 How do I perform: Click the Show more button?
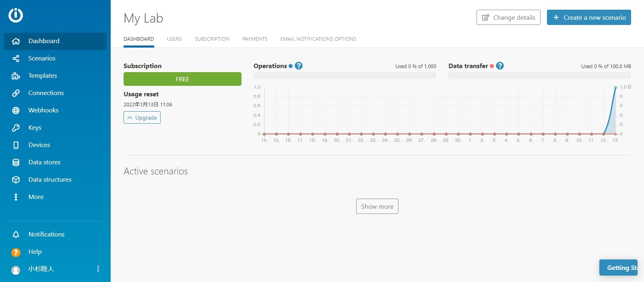377,206
